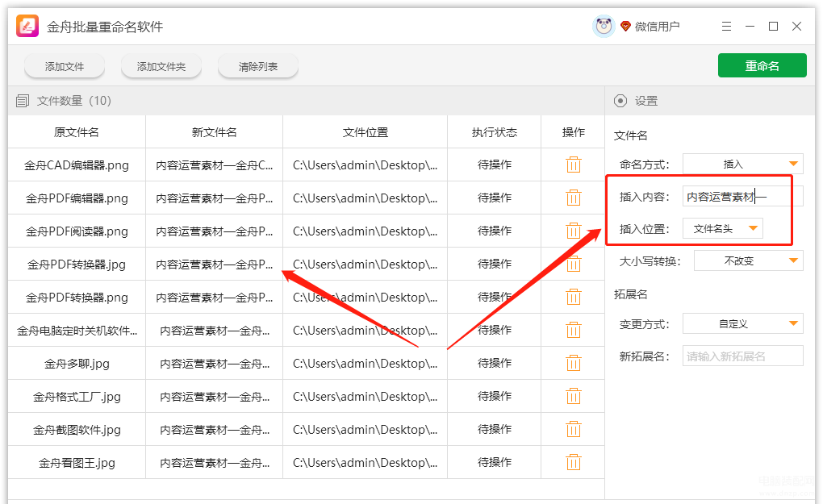The width and height of the screenshot is (823, 504).
Task: Click the 新文件名 column header
Action: point(214,132)
